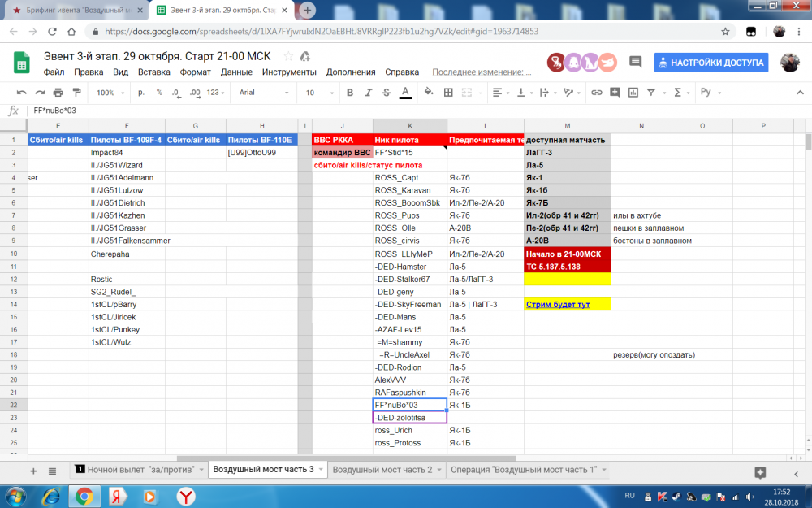The height and width of the screenshot is (508, 812).
Task: Insert a chart via the chart icon
Action: (633, 92)
